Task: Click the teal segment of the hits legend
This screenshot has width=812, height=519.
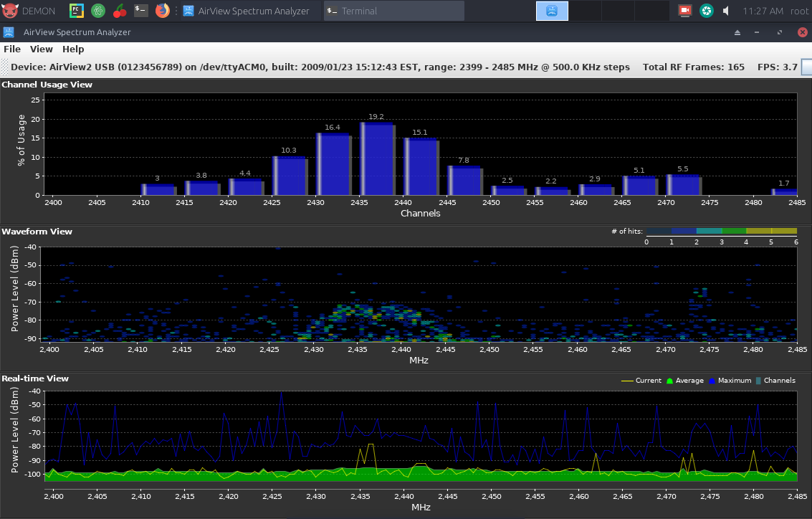Action: coord(709,231)
